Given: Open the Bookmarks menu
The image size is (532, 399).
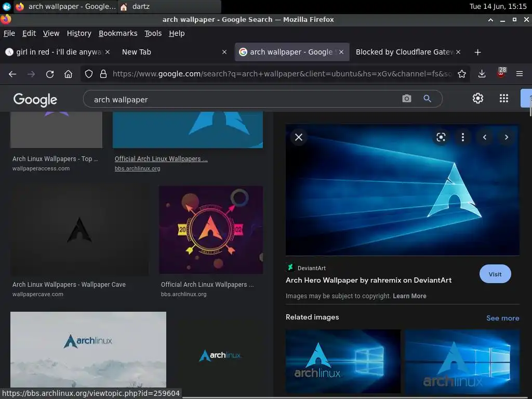Looking at the screenshot, I should click(118, 33).
